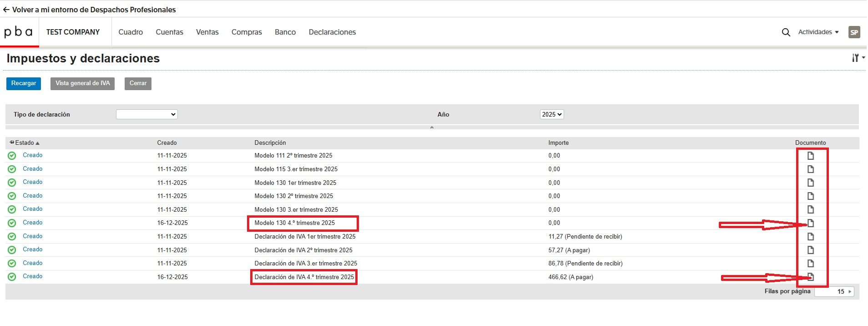Open document icon for Modelo 115 3.er trimestre

click(810, 169)
